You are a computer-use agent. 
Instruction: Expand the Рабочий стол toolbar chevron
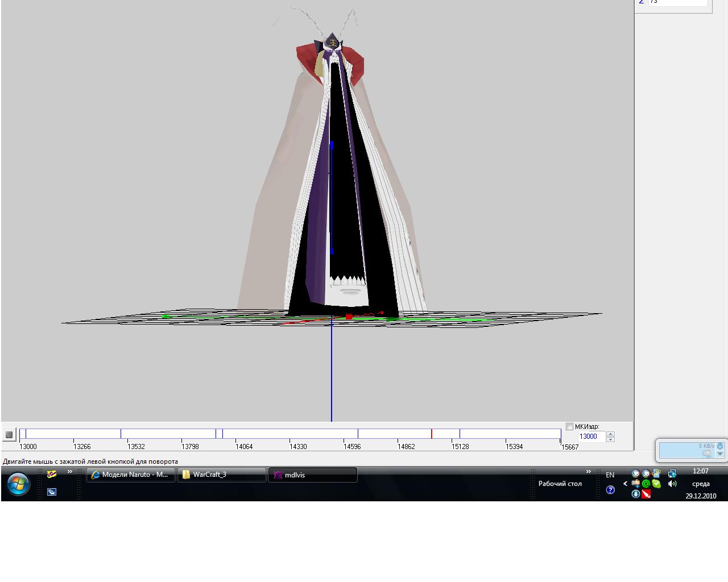589,471
